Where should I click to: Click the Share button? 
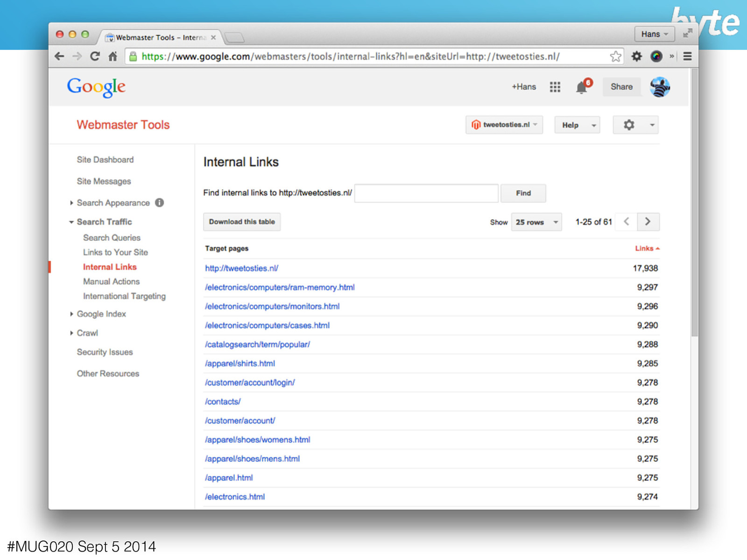coord(622,87)
